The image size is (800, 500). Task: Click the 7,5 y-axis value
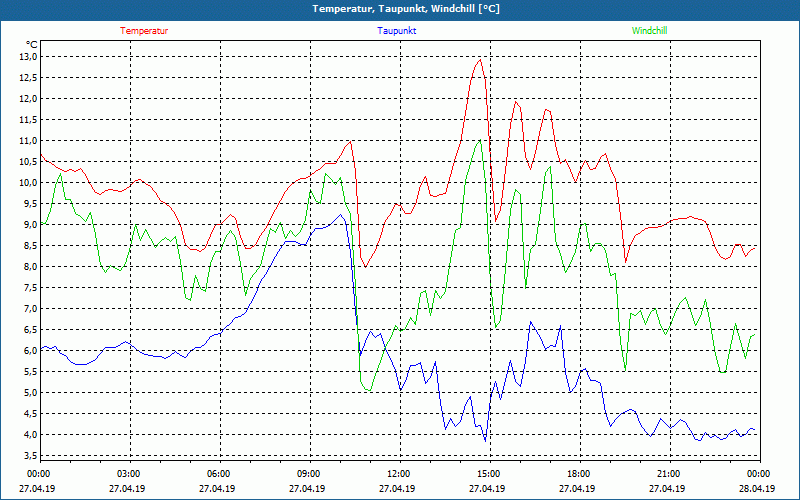tap(31, 287)
